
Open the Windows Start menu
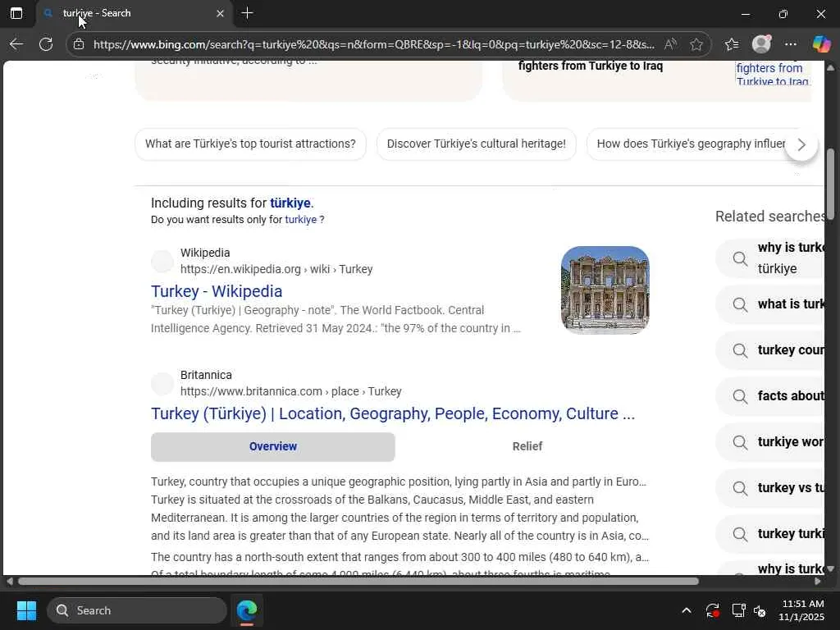[26, 610]
